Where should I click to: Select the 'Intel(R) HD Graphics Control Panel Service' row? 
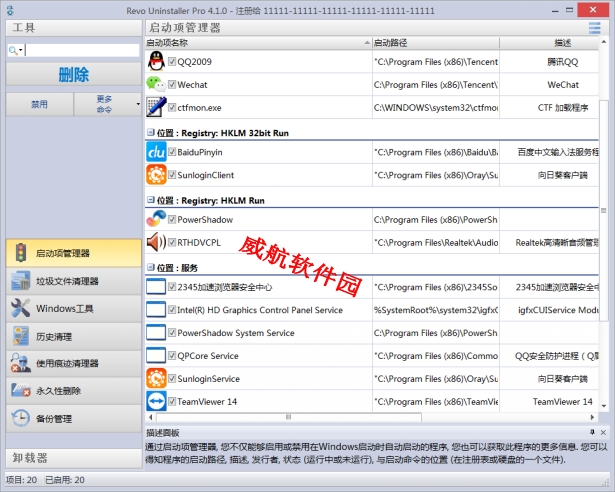pos(372,310)
